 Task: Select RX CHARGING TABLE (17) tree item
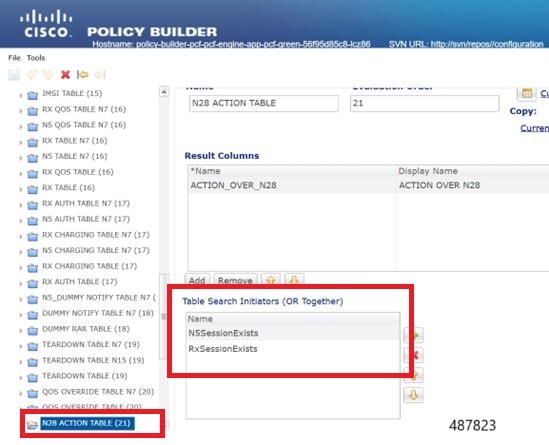pyautogui.click(x=90, y=266)
